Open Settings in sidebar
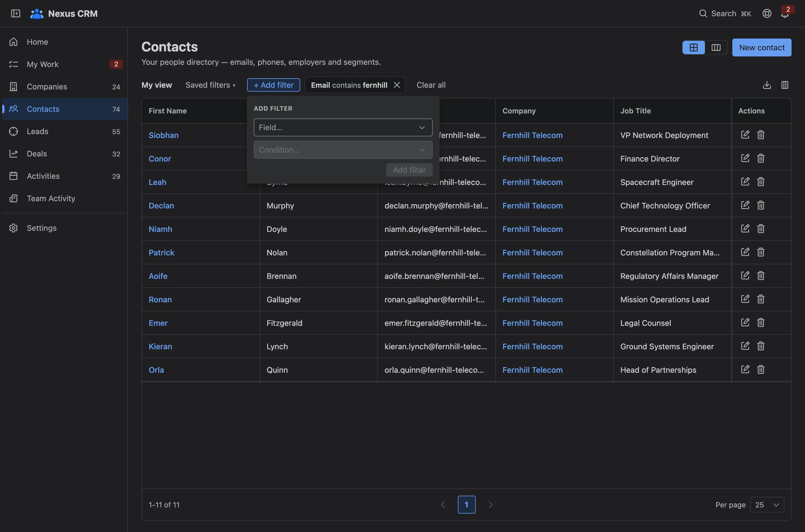The image size is (805, 532). (x=65, y=228)
